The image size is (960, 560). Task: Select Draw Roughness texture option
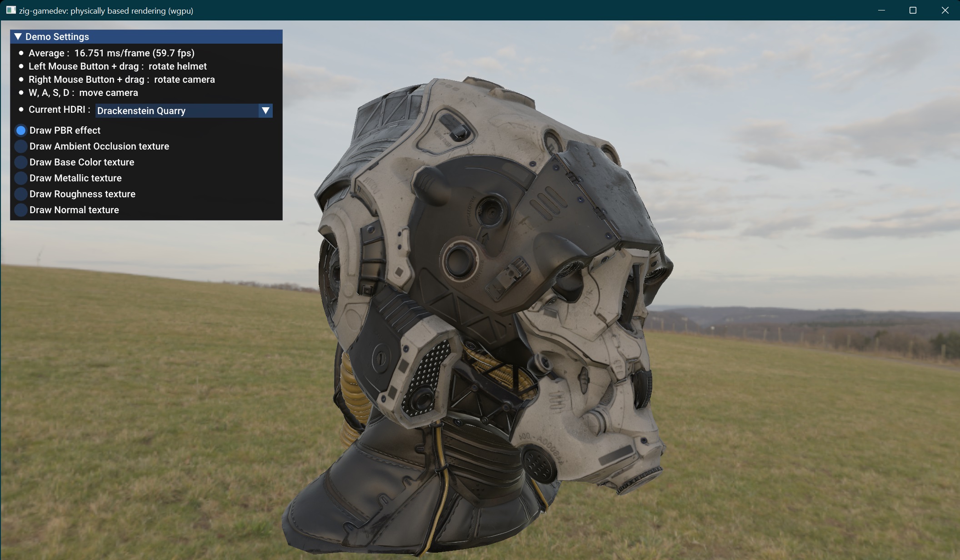pos(82,194)
